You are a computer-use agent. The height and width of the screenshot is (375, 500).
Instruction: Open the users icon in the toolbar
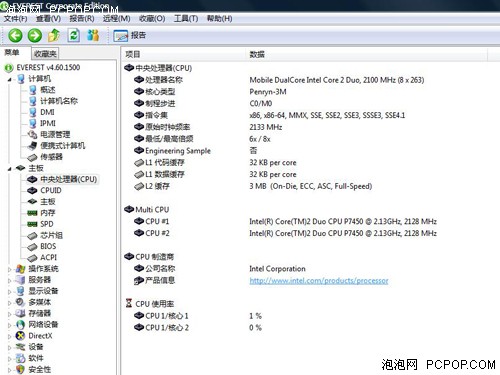(93, 35)
